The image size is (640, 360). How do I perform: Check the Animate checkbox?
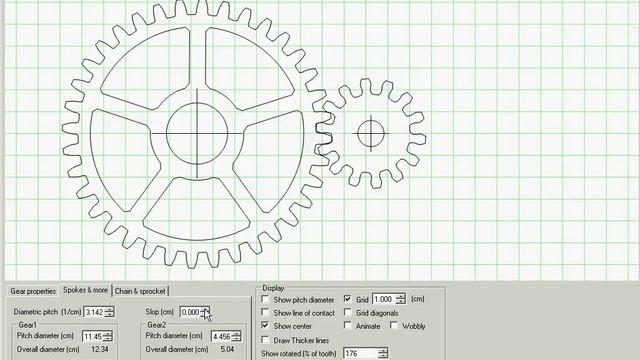coord(347,326)
